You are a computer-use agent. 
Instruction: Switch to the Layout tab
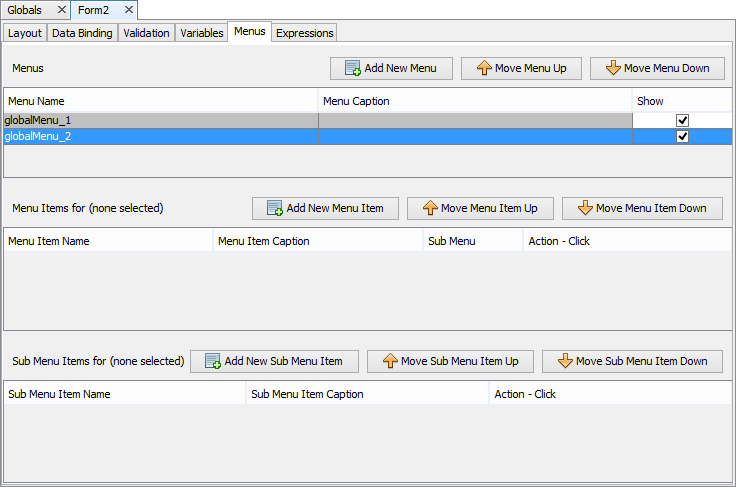coord(24,33)
